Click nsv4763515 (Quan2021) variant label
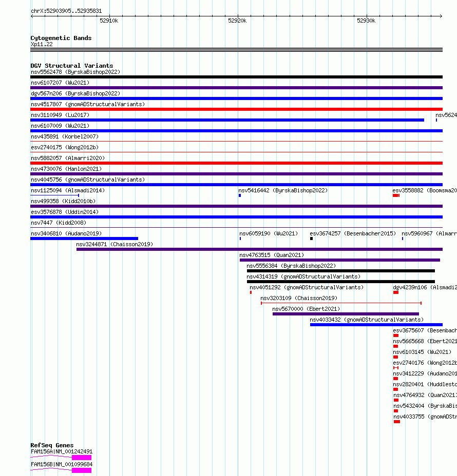Screen dimensions: 457x476 pos(272,255)
